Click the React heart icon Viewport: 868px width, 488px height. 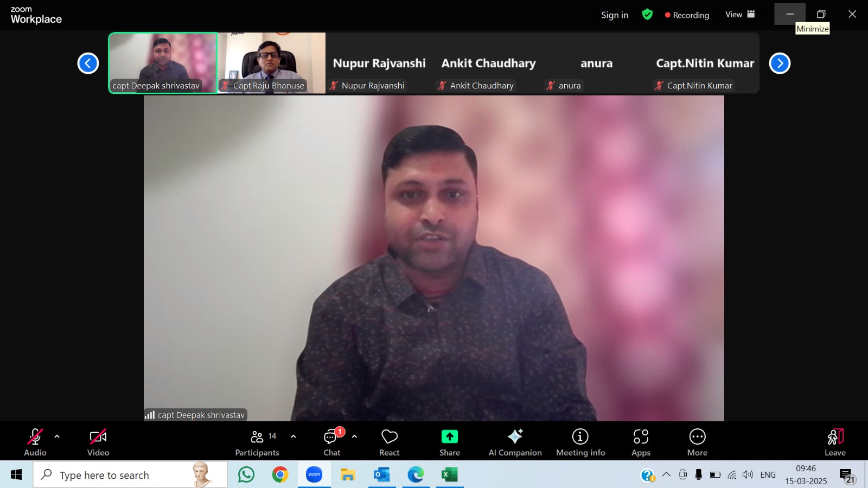[390, 441]
